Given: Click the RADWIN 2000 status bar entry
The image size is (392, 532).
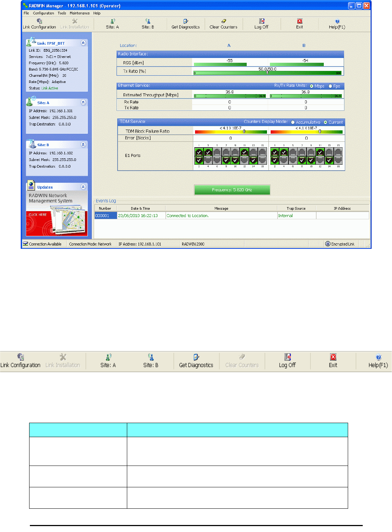Looking at the screenshot, I should pos(193,244).
